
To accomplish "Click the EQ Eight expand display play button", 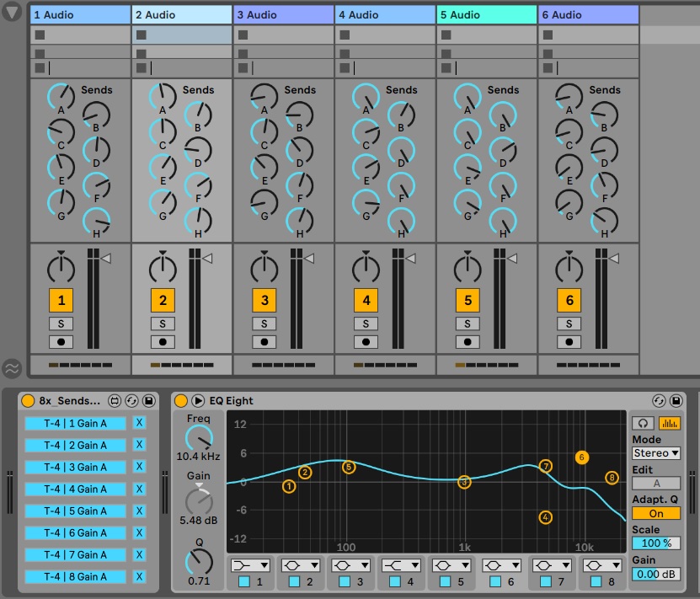I will [198, 401].
